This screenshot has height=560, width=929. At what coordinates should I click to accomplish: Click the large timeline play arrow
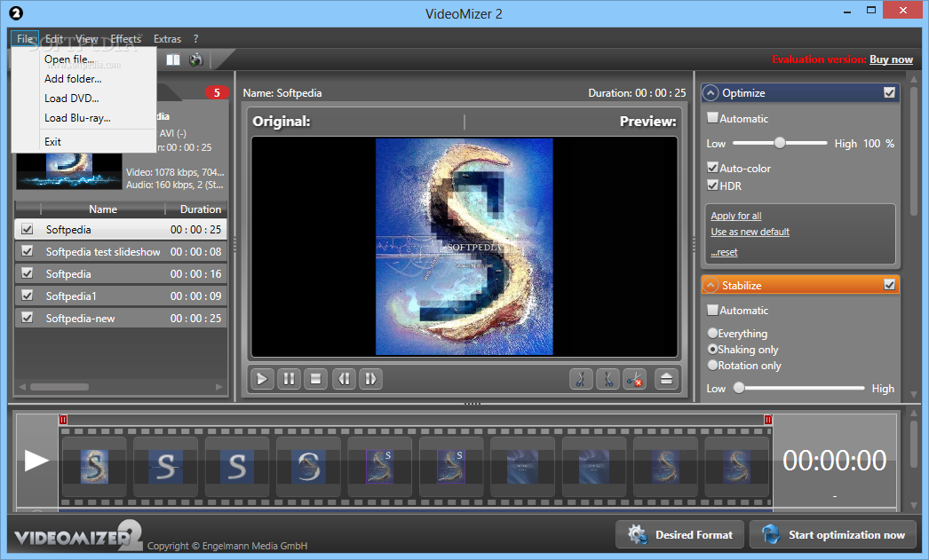36,461
